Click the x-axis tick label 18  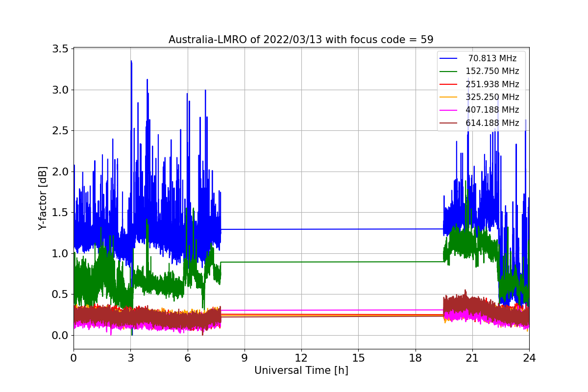(416, 358)
